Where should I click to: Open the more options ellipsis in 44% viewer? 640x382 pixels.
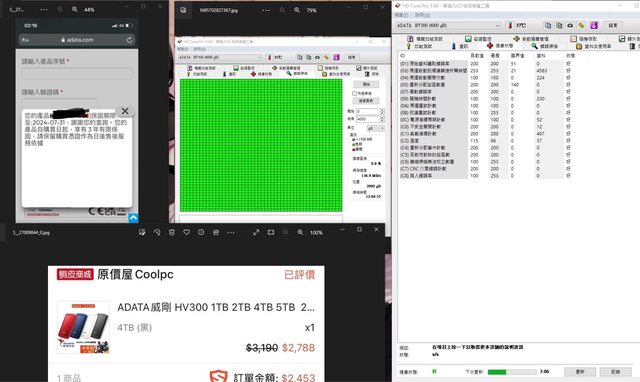pyautogui.click(x=44, y=9)
